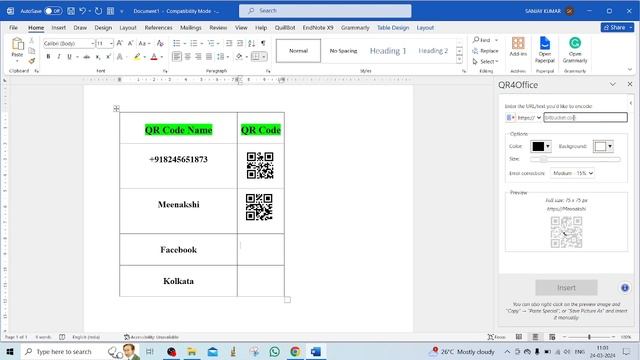Click the white Background color swatch
Viewport: 640px width, 360px height.
[x=600, y=146]
